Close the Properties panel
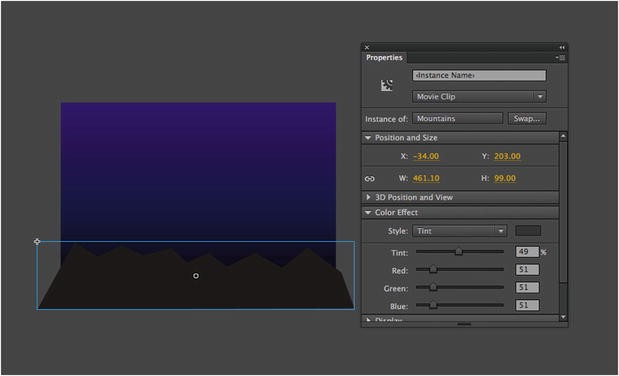 coord(367,47)
